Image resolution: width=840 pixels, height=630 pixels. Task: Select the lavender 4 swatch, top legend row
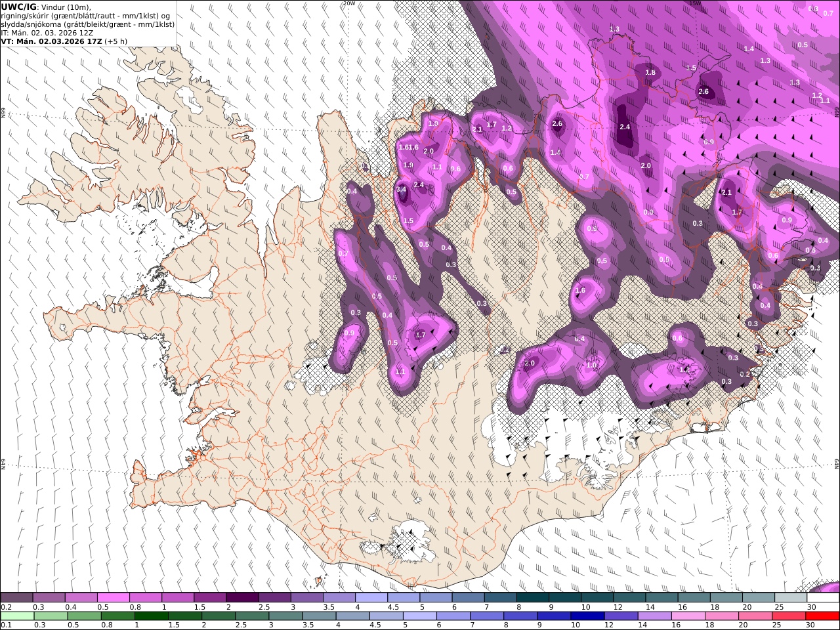(x=371, y=598)
